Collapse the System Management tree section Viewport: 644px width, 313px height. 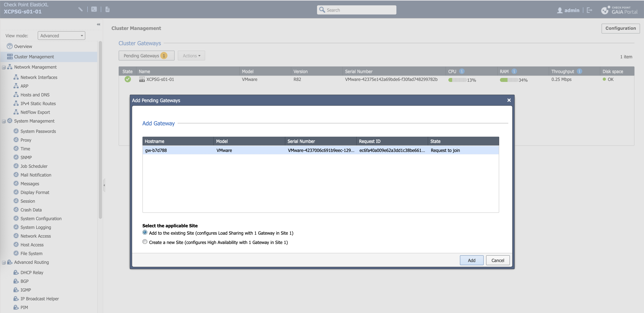point(4,121)
